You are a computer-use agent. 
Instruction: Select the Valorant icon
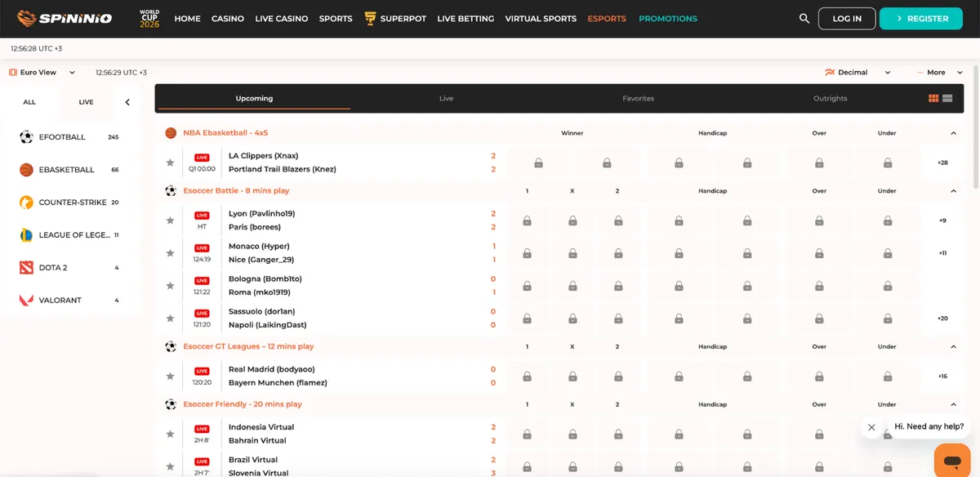click(26, 301)
